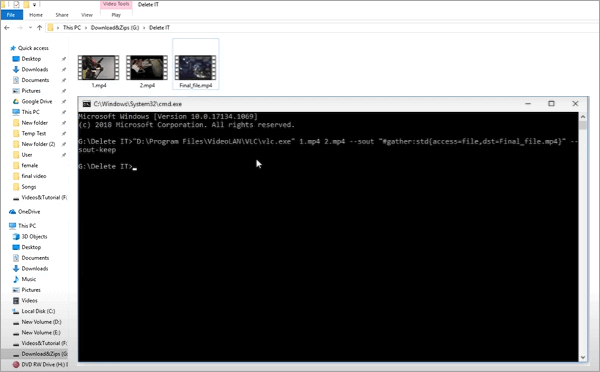Click the OneDrive cloud icon
Viewport: 600px width, 372px height.
coord(12,212)
